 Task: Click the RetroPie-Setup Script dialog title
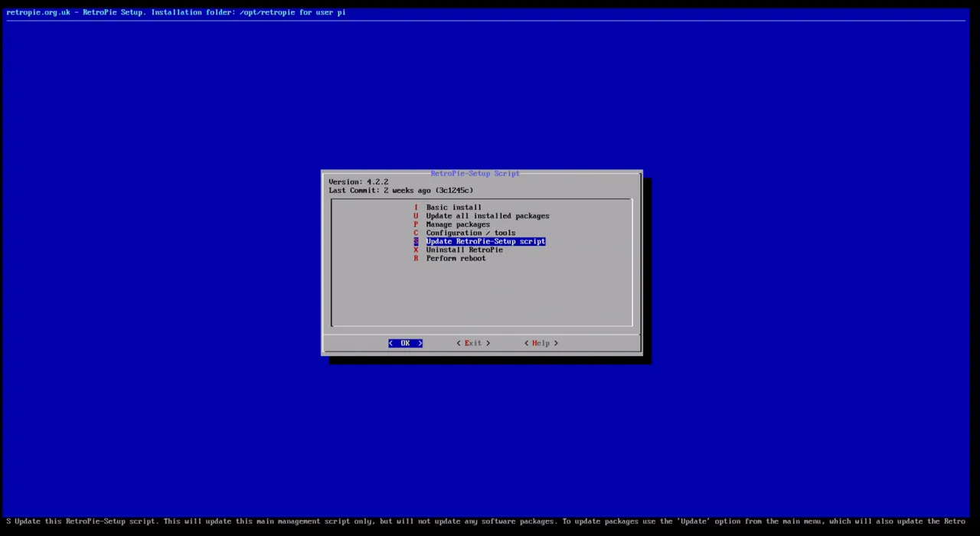point(475,174)
